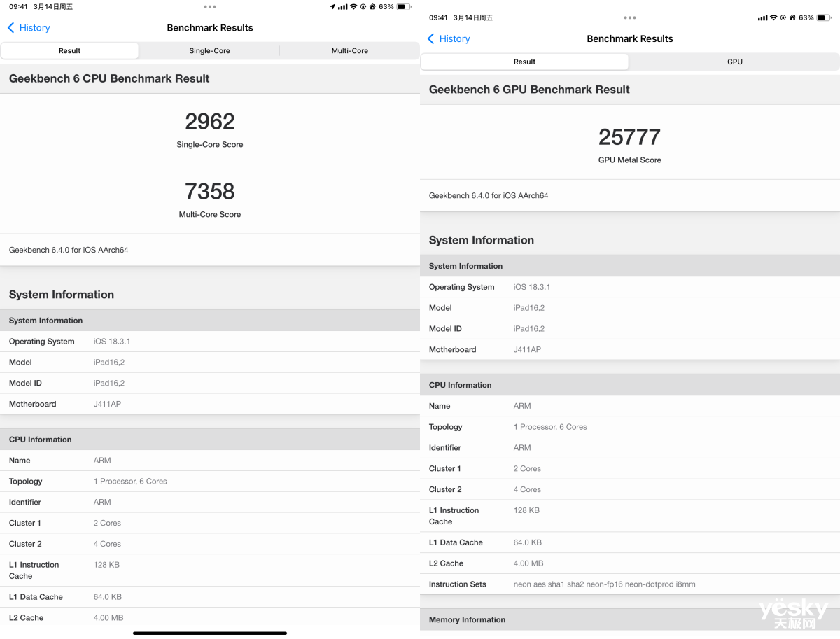Tap the home indicator bar below the CPU results
The width and height of the screenshot is (840, 639).
point(210,633)
